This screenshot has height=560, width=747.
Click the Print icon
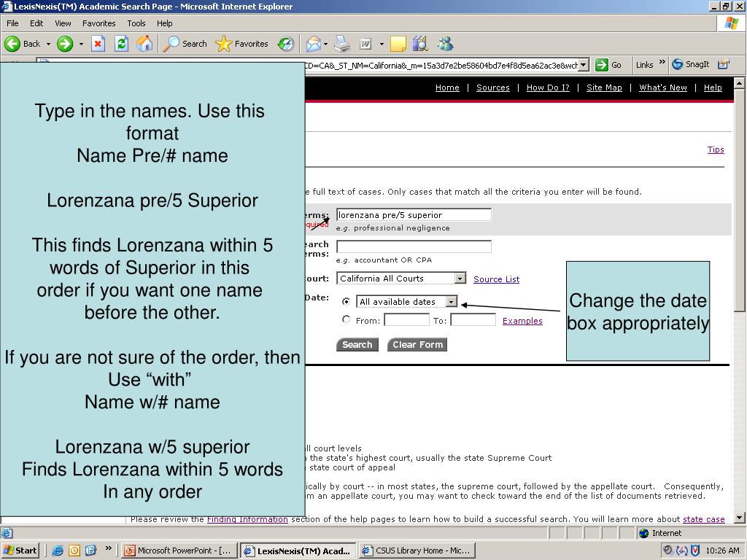coord(342,44)
